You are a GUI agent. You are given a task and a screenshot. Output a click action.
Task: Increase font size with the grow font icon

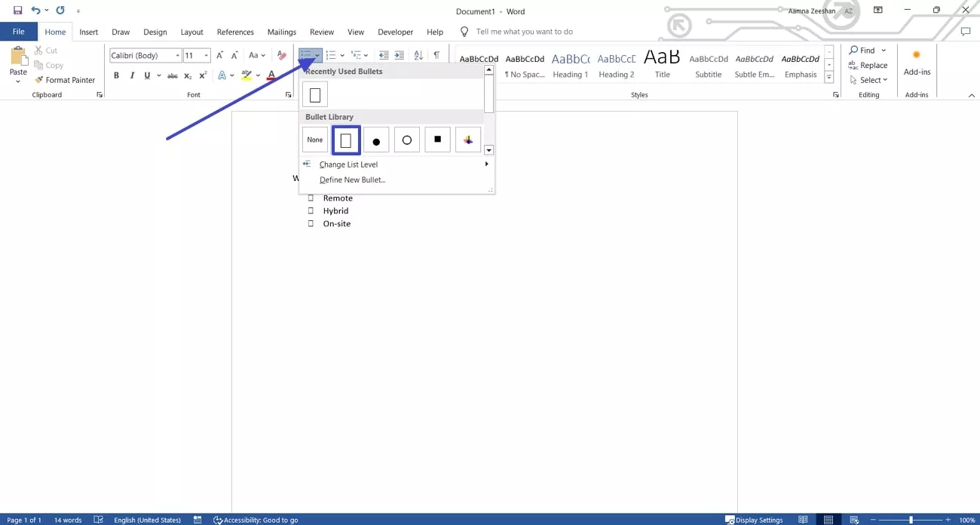click(219, 55)
